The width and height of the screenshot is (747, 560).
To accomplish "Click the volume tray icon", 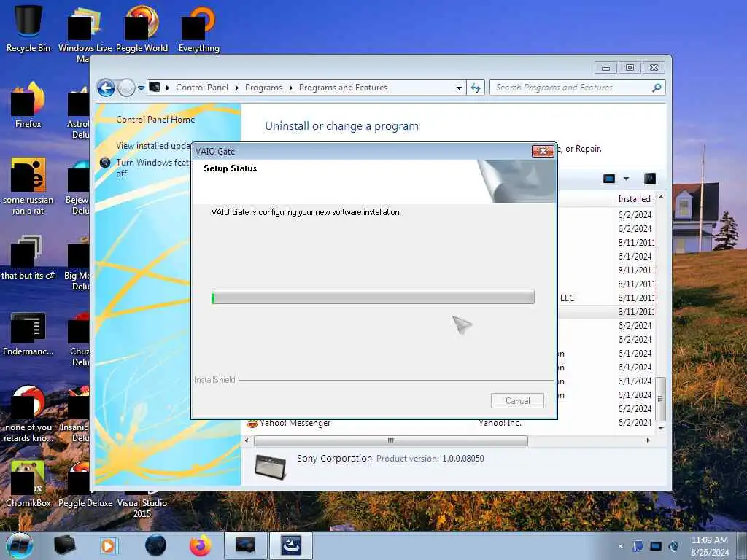I will pos(673,546).
